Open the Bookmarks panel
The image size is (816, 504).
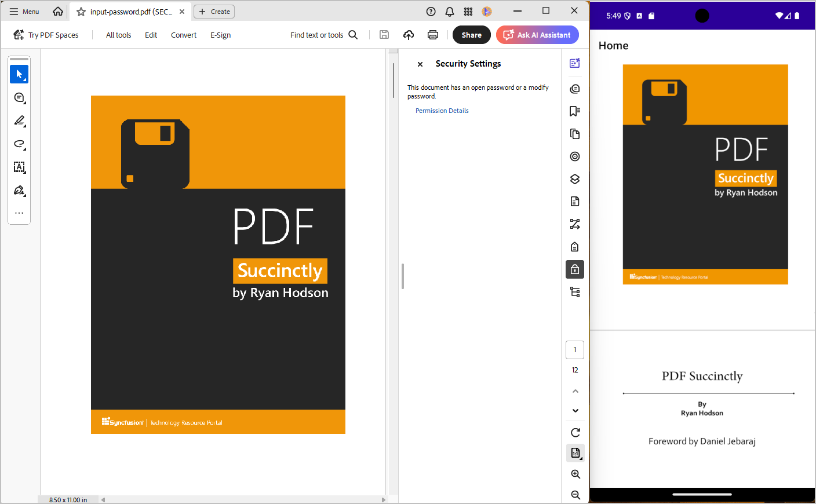coord(574,111)
